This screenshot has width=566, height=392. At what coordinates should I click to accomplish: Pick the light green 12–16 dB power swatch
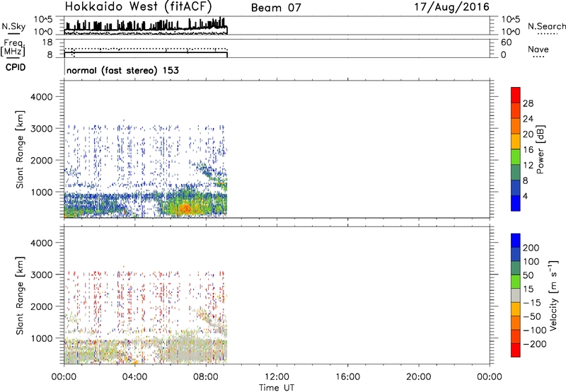point(516,157)
